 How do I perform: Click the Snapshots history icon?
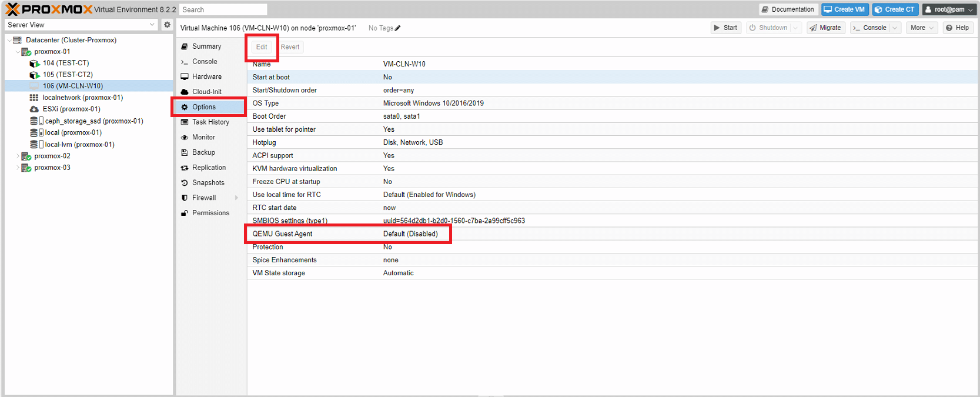(x=185, y=183)
